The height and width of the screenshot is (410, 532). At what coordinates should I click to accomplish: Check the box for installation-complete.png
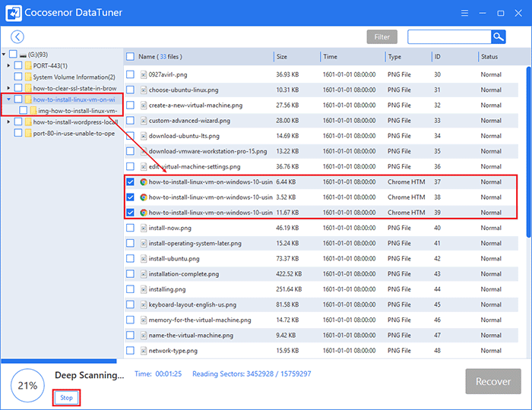[130, 274]
